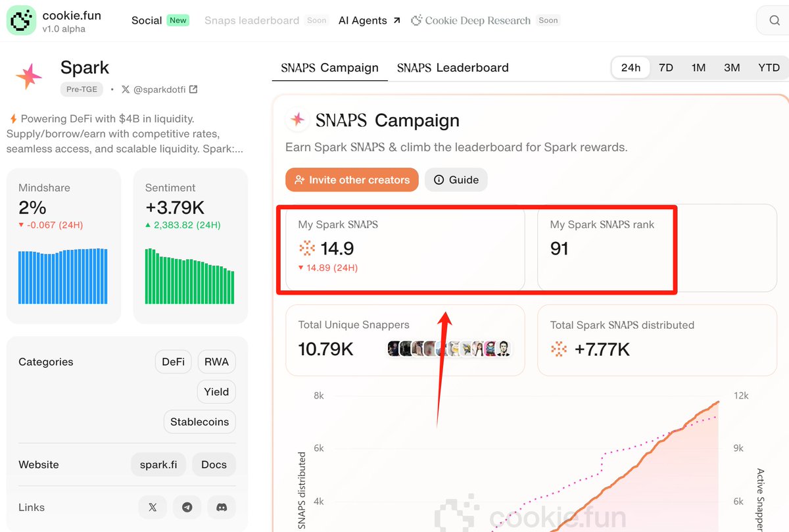789x532 pixels.
Task: Open the search magnifier icon
Action: 775,21
